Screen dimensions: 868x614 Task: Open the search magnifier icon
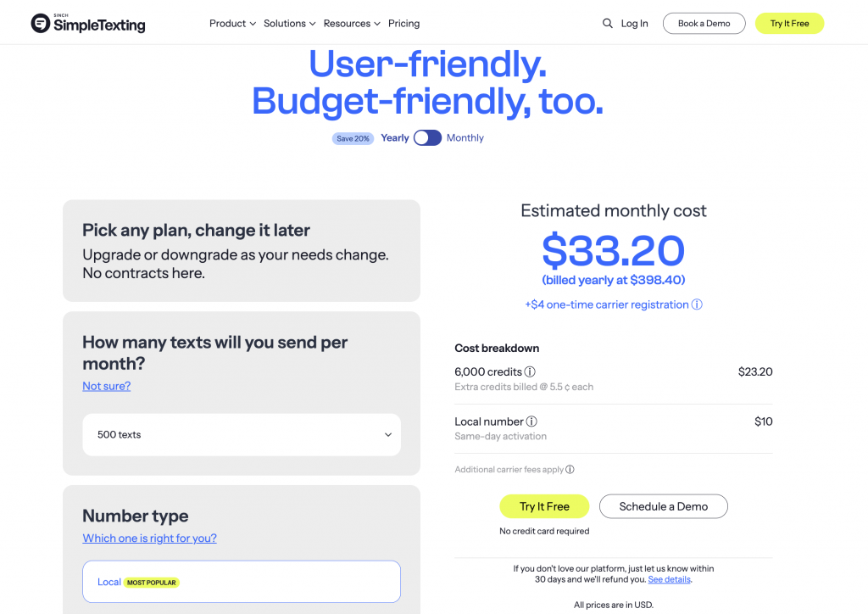(x=608, y=24)
